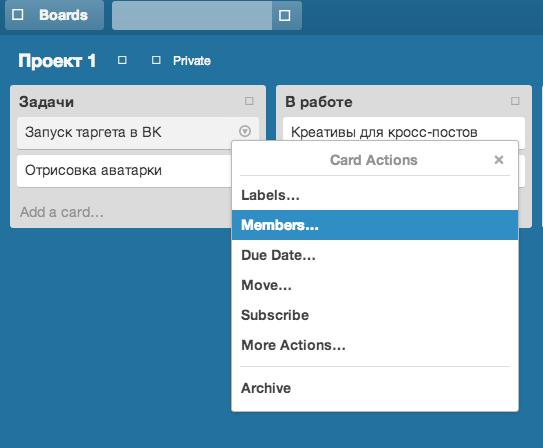Screen dimensions: 543x448
Task: Click the search icon in header search box
Action: [x=284, y=15]
